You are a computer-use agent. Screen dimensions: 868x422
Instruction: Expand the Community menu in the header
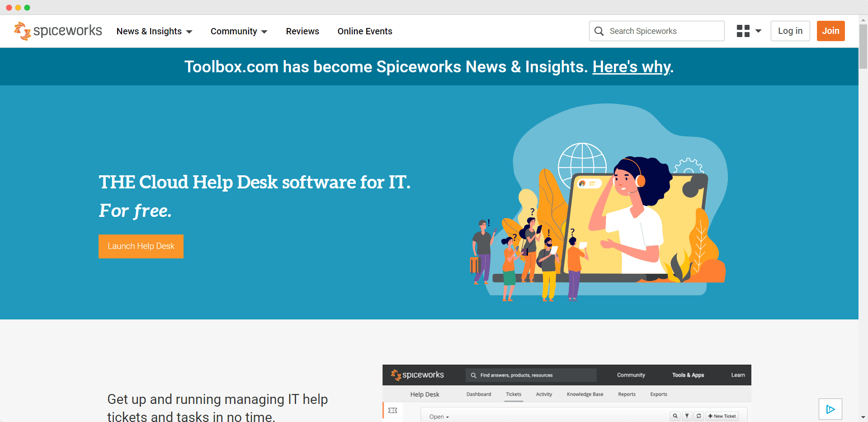[239, 31]
